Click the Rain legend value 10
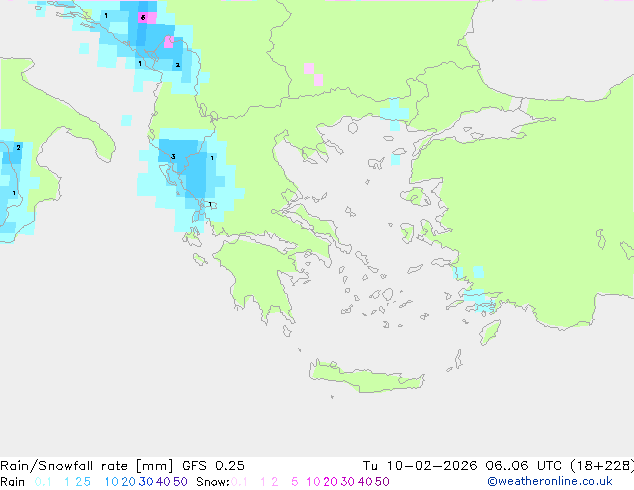The height and width of the screenshot is (490, 634). tap(111, 482)
